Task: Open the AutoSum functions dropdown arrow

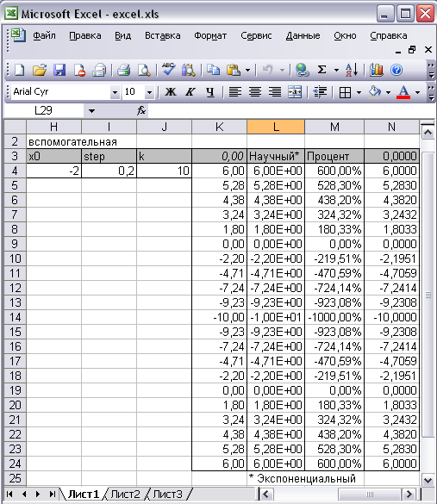Action: click(x=336, y=70)
